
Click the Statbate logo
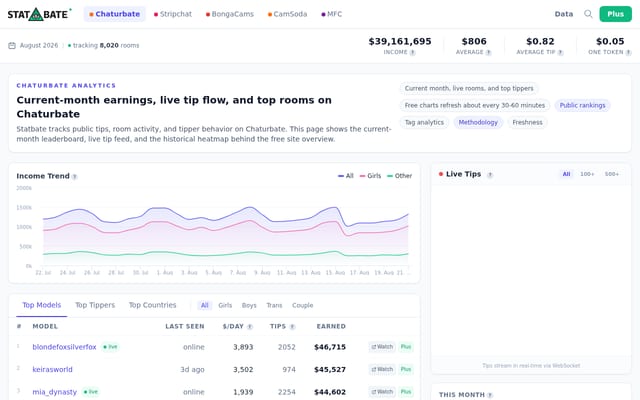tap(39, 14)
